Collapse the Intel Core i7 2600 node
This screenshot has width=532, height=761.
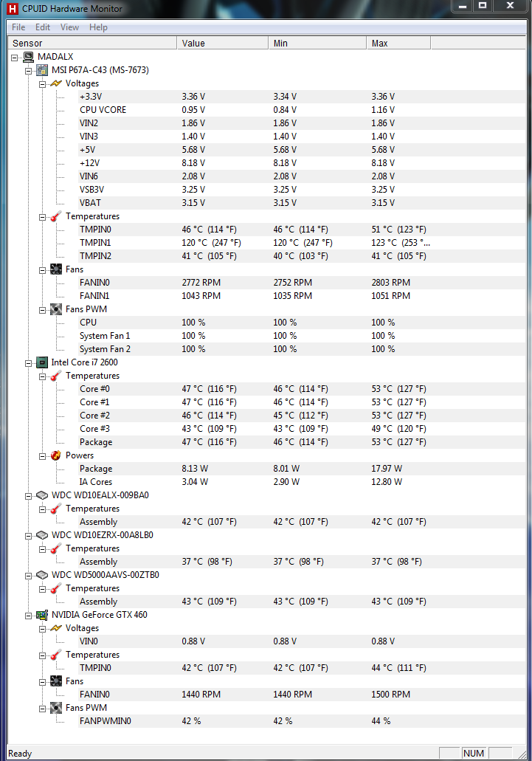pyautogui.click(x=29, y=363)
